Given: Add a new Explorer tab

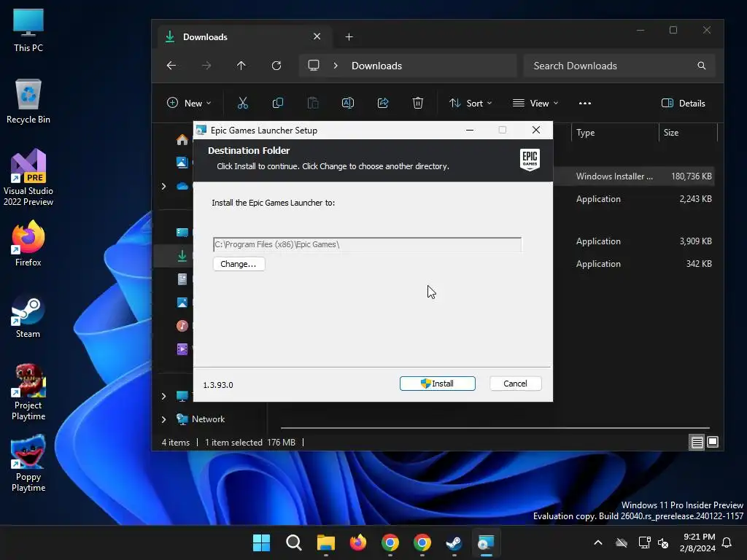Looking at the screenshot, I should (x=349, y=36).
